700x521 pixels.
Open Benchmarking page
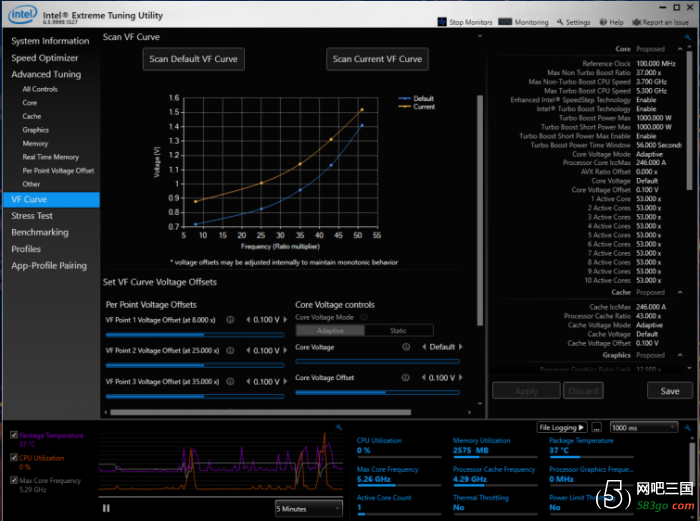(x=40, y=232)
